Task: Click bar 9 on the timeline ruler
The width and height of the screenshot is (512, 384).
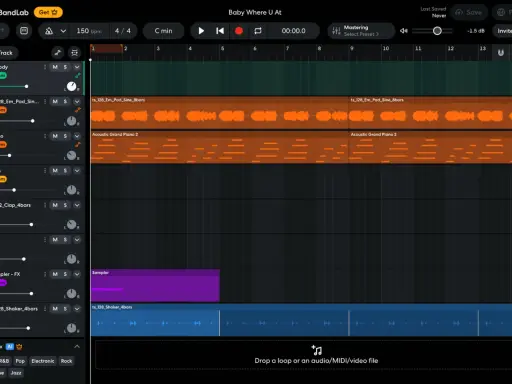Action: (352, 49)
